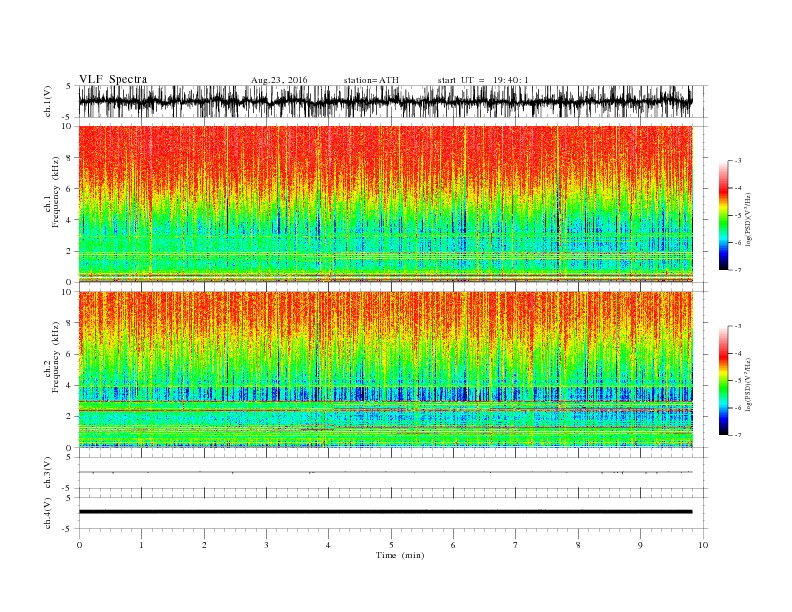This screenshot has width=792, height=612.
Task: Click the color bar beside the ch.2 spectrogram
Action: [x=724, y=381]
